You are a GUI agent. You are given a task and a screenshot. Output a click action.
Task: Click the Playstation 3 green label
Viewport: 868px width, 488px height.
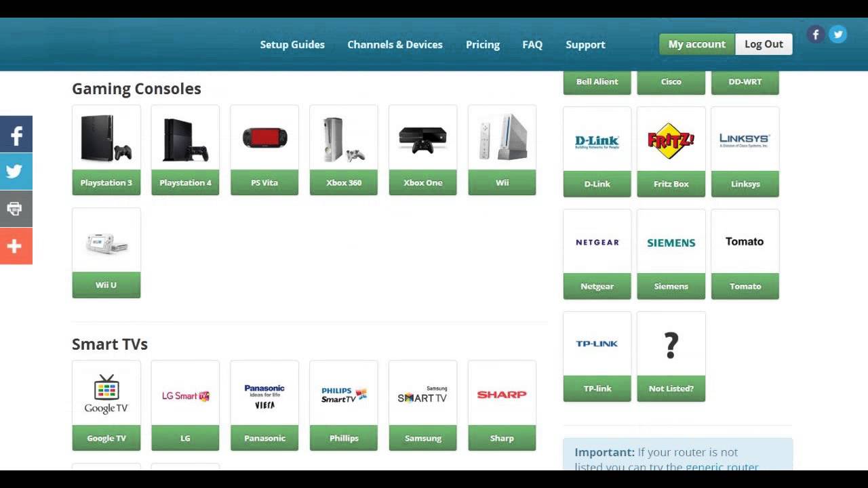[106, 182]
